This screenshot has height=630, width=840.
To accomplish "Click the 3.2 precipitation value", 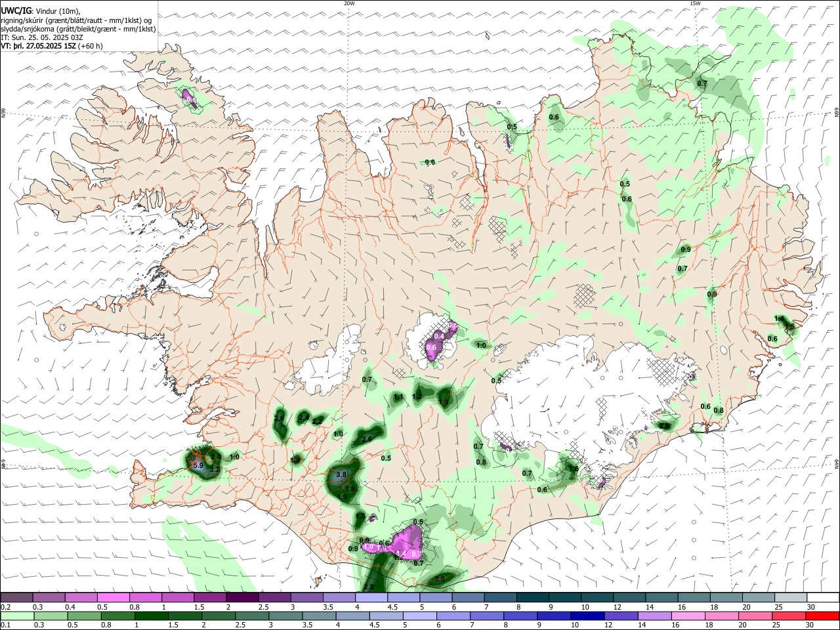I will coord(213,470).
